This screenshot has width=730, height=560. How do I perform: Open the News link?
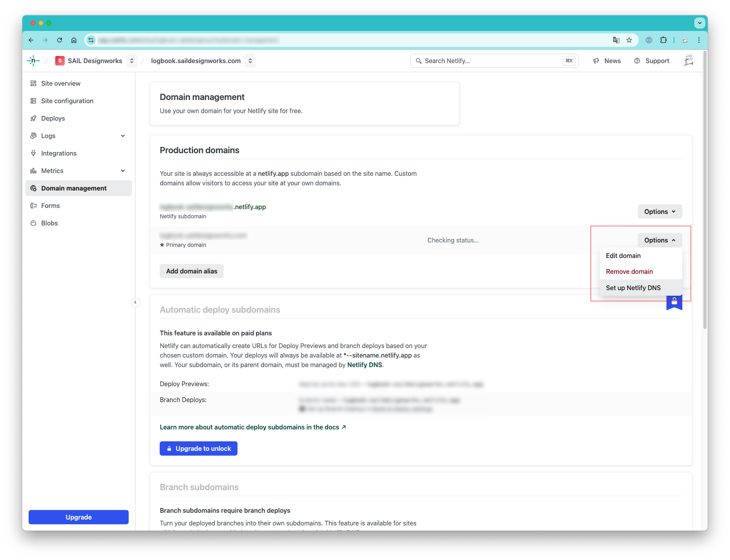click(607, 61)
